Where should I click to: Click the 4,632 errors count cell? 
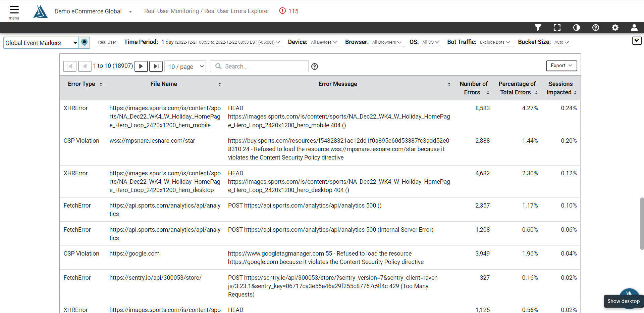(x=482, y=173)
